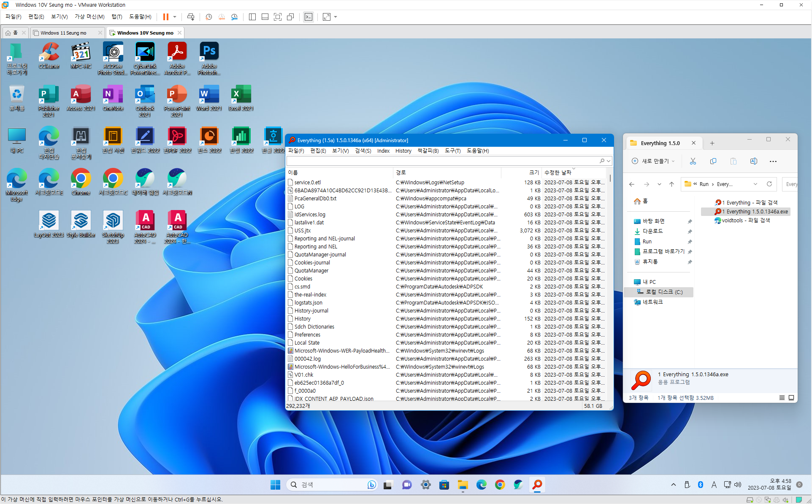This screenshot has width=812, height=504.
Task: Click the refresh icon in Explorer address bar
Action: (769, 184)
